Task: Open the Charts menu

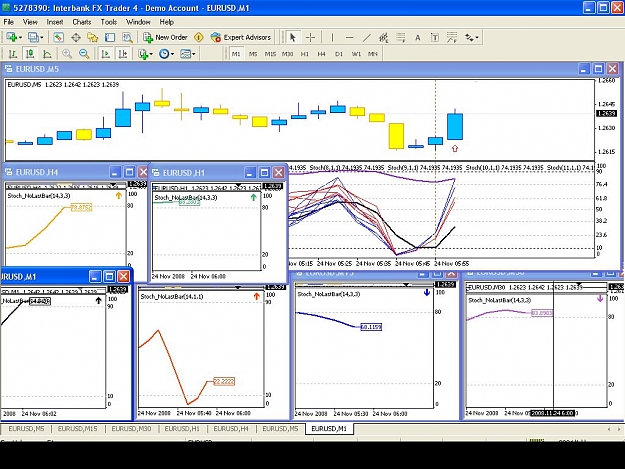Action: [82, 22]
